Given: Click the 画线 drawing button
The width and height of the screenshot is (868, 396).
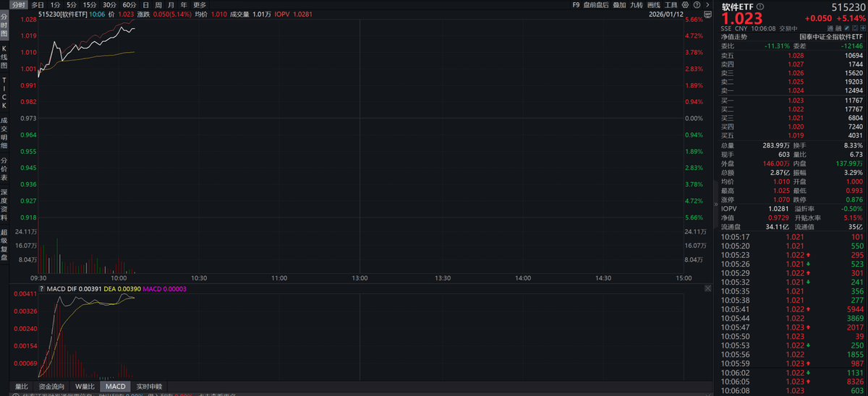Looking at the screenshot, I should (x=654, y=4).
